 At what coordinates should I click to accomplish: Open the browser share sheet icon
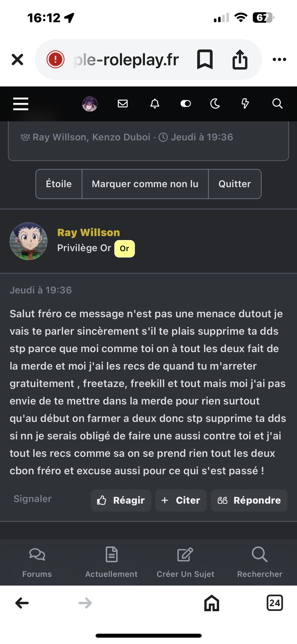240,59
